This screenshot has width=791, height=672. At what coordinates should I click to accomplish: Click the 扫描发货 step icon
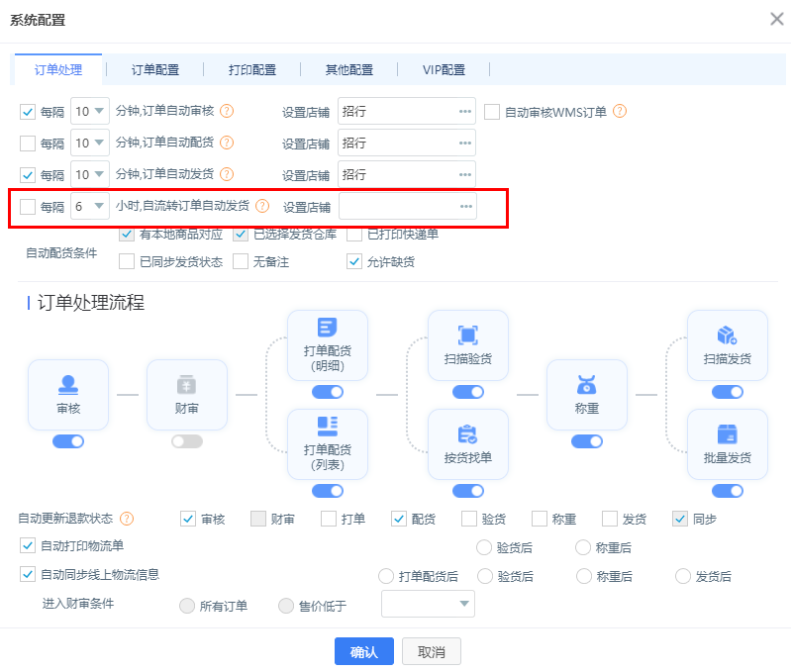point(727,336)
